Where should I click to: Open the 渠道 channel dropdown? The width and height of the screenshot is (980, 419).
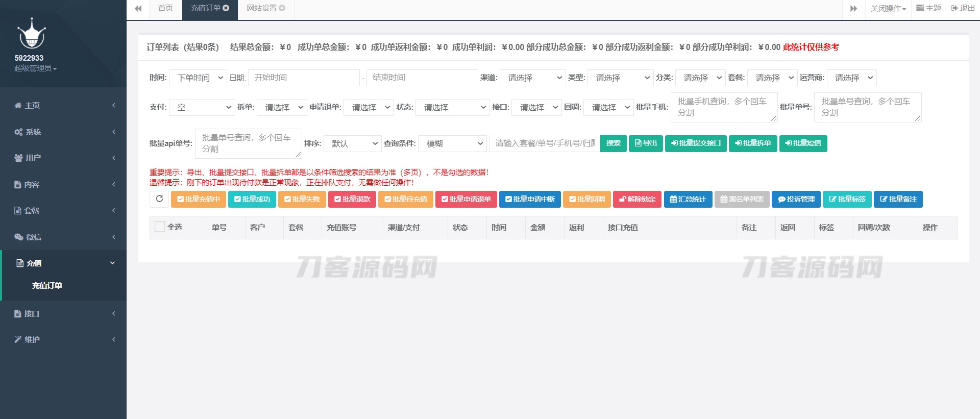click(532, 78)
